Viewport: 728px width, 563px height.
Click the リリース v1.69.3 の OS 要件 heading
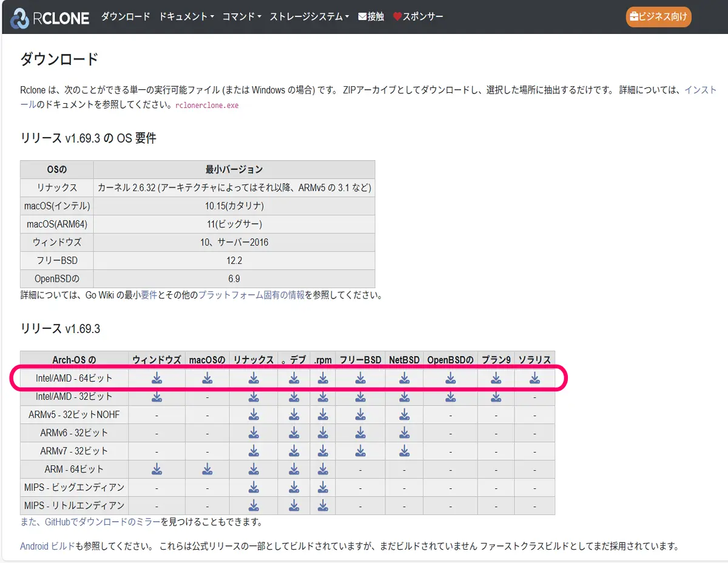(89, 138)
